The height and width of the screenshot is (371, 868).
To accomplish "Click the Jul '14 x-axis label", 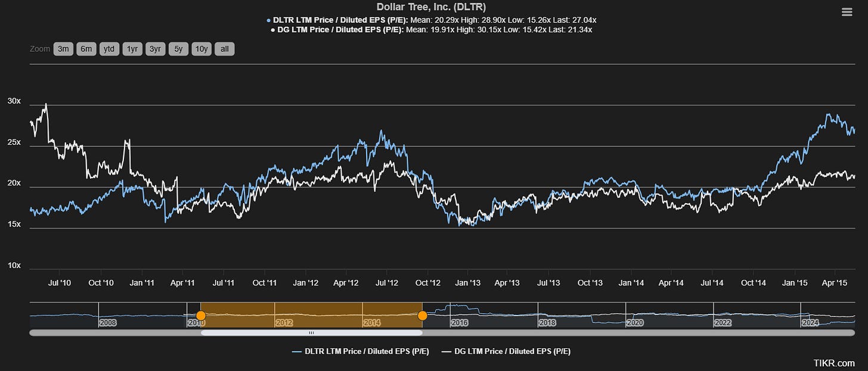I will [712, 283].
